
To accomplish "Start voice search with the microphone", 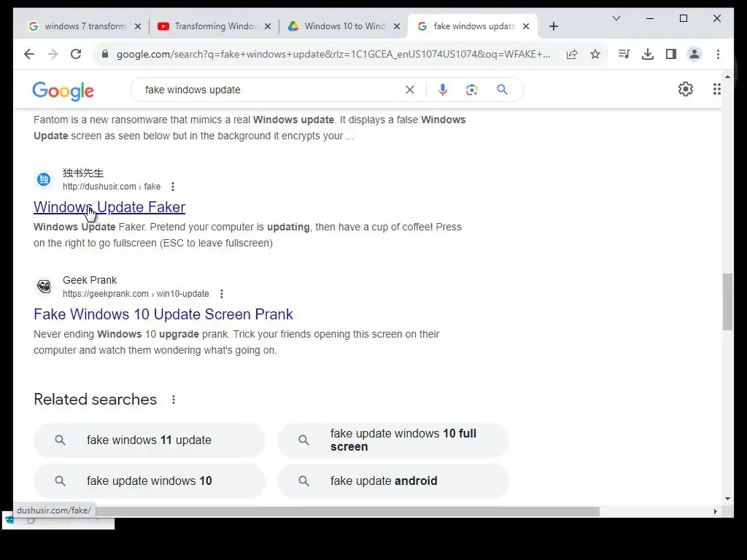I will tap(443, 90).
